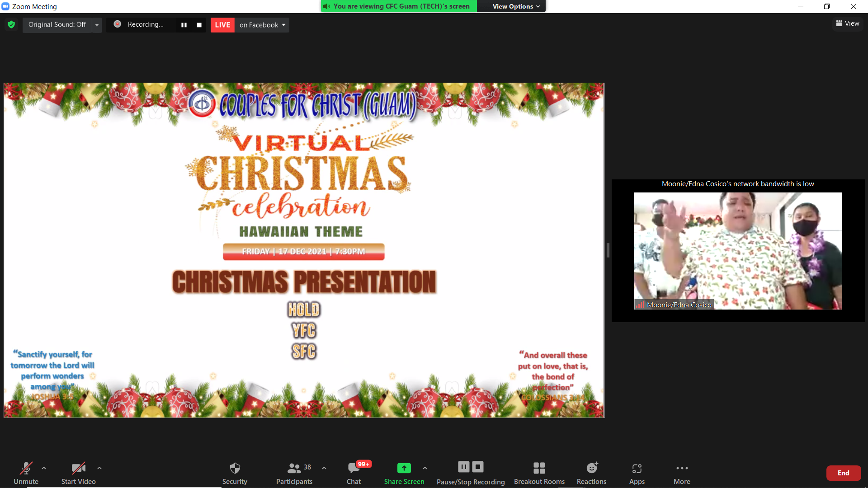Expand audio settings caret next to Unmute
Viewport: 868px width, 488px height.
[44, 468]
